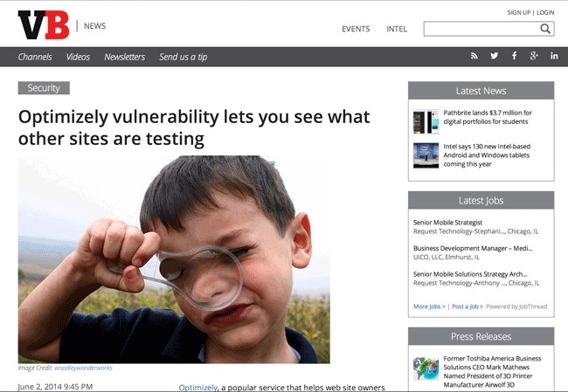Click Request Technology-Anthony Chicago text

[x=476, y=283]
